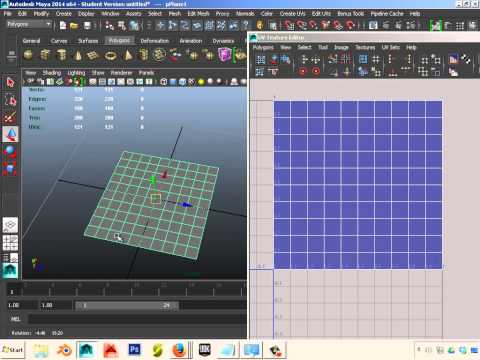Pick the Select tool arrow in toolbox

10,82
